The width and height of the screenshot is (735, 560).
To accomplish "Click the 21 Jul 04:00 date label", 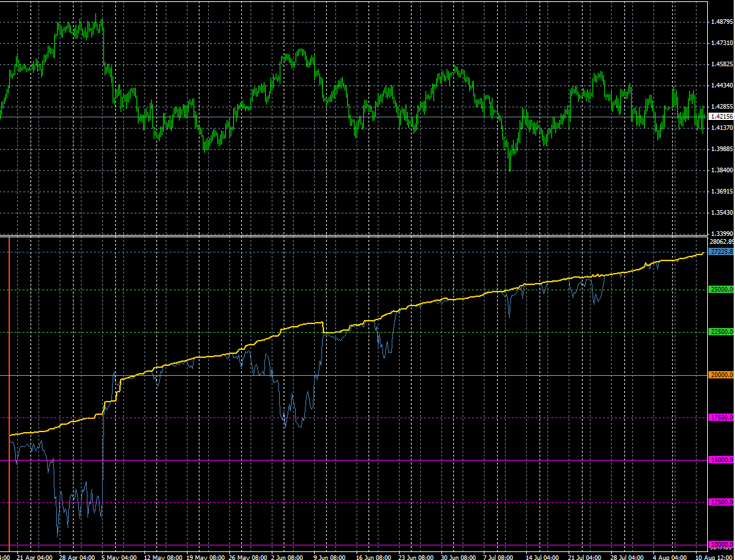I will click(x=584, y=557).
